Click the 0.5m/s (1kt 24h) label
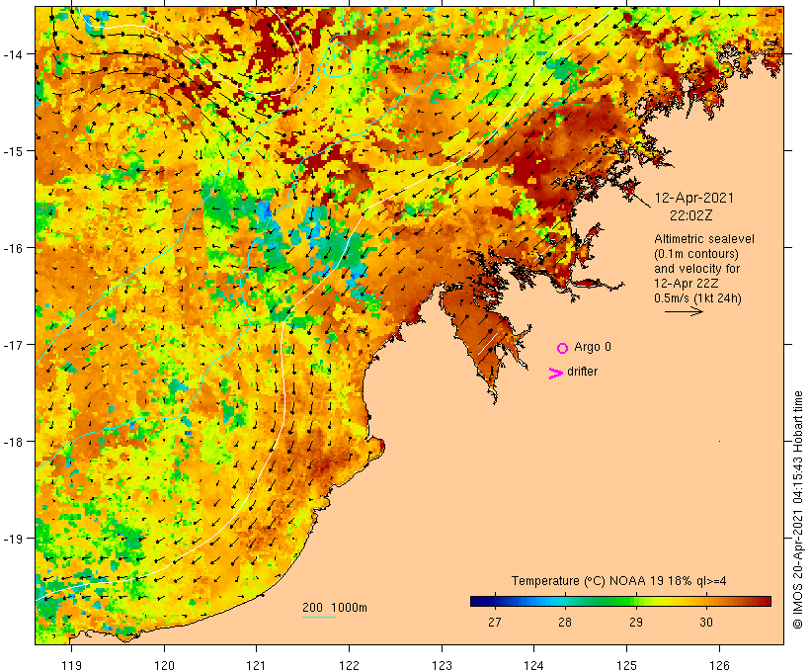 point(697,298)
